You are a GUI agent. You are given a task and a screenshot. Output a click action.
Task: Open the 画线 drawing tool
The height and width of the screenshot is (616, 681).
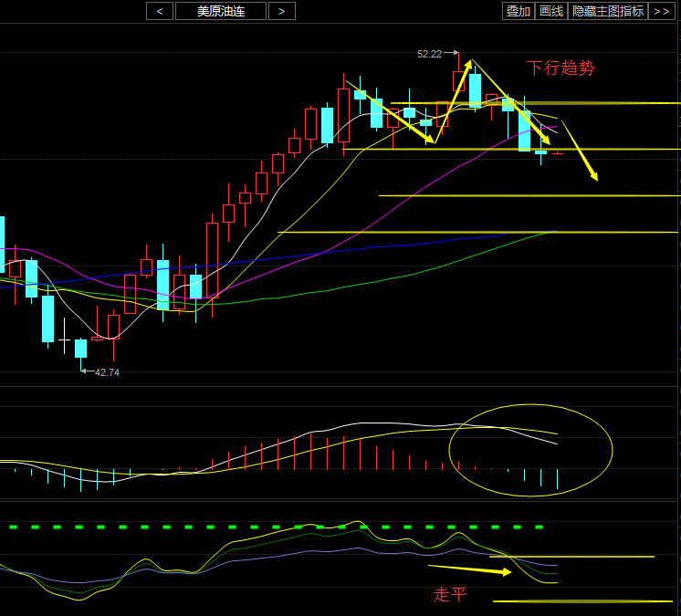click(x=550, y=11)
